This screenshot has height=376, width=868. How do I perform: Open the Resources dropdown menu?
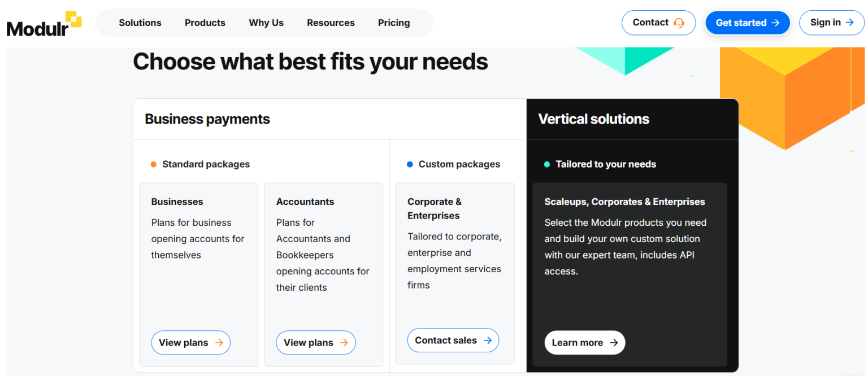click(331, 23)
